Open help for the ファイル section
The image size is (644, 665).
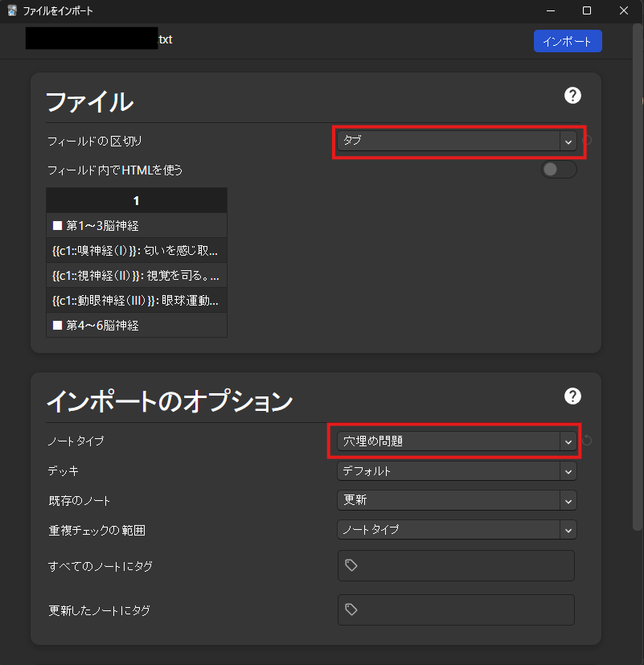tap(572, 96)
